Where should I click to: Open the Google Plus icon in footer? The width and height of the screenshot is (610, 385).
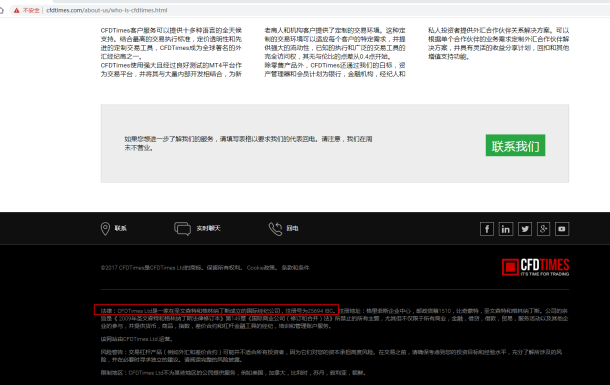click(543, 229)
